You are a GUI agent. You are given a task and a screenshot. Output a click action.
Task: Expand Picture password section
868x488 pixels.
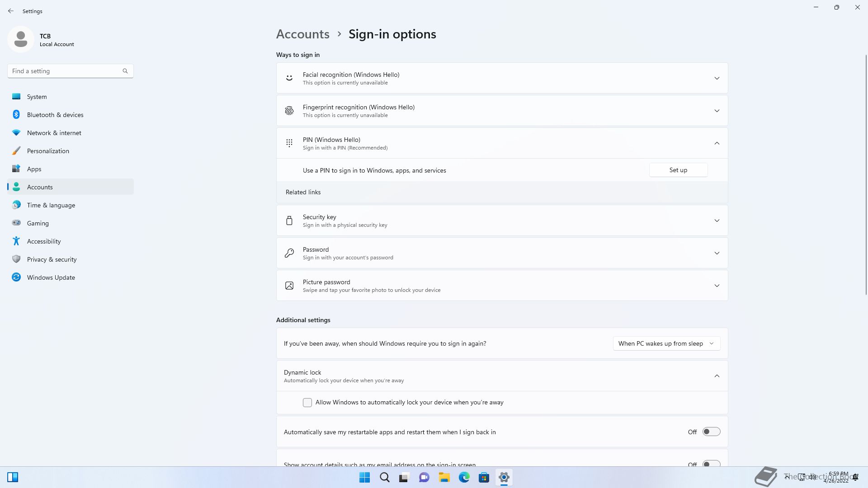point(717,286)
